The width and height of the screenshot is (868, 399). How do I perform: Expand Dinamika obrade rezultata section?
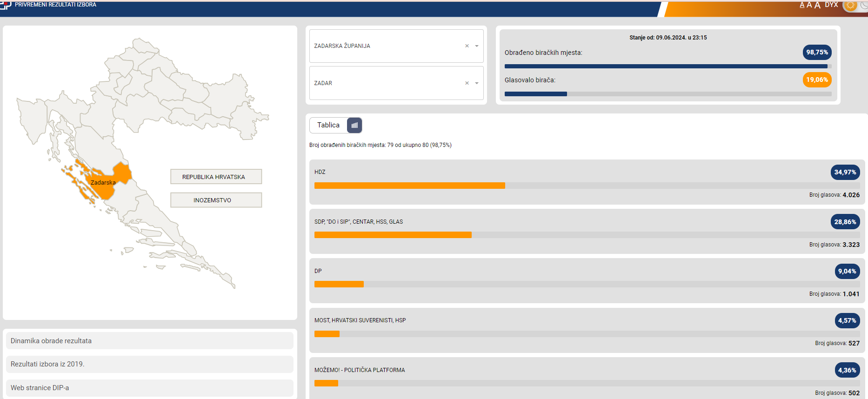pos(149,341)
